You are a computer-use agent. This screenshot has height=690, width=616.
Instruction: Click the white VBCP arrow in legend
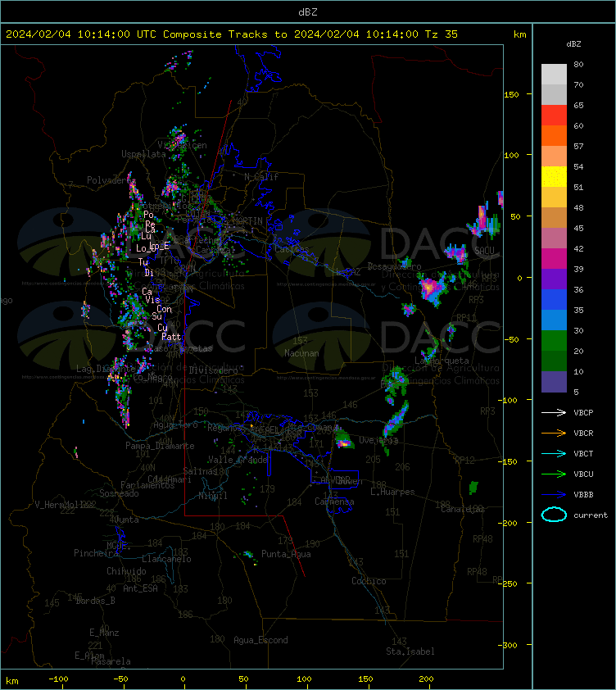point(554,413)
